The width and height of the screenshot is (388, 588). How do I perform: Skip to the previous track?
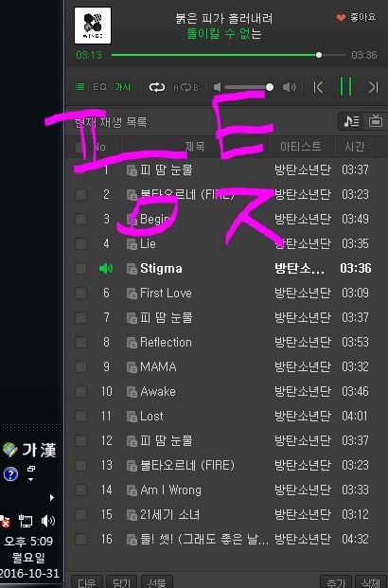(x=318, y=87)
